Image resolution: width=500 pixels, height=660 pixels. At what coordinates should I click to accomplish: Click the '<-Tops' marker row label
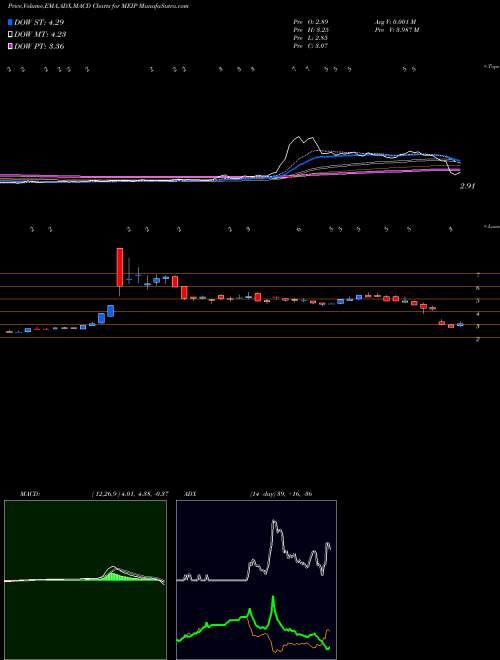coord(492,67)
